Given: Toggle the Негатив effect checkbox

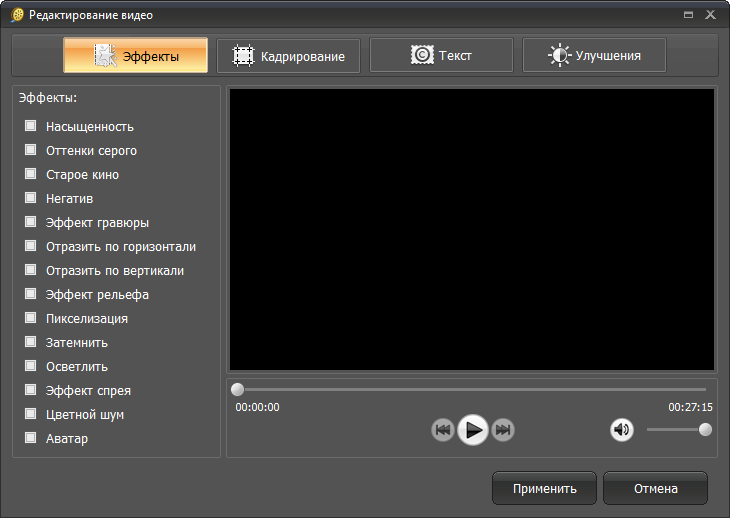Looking at the screenshot, I should pyautogui.click(x=31, y=198).
